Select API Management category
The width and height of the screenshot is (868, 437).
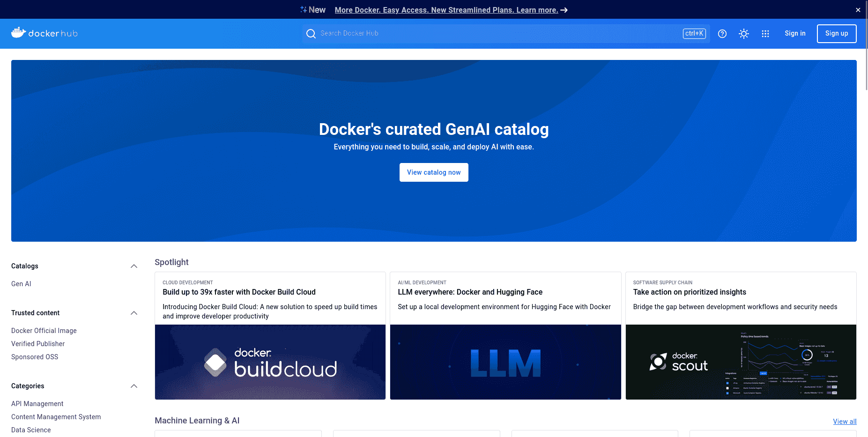[37, 404]
